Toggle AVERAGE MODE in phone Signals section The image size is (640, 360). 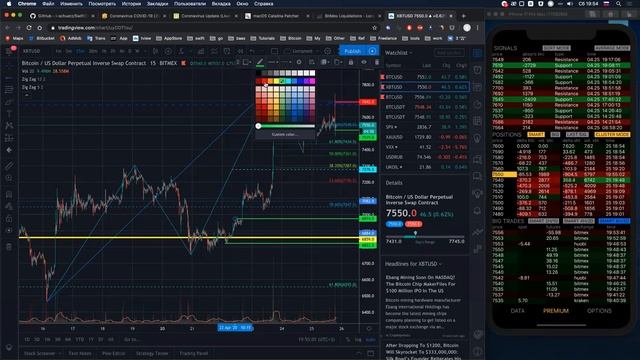612,48
